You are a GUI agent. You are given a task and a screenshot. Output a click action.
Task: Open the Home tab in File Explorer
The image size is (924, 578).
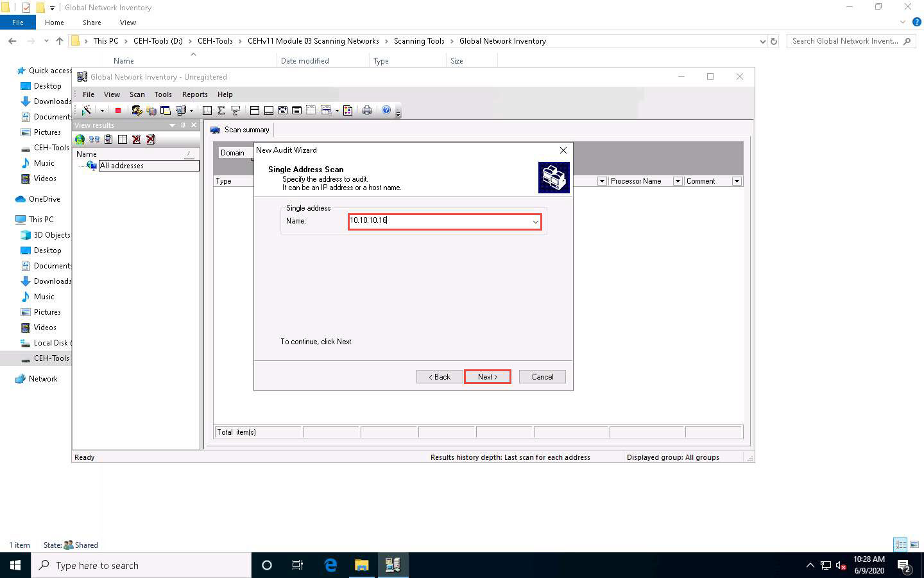(x=55, y=22)
